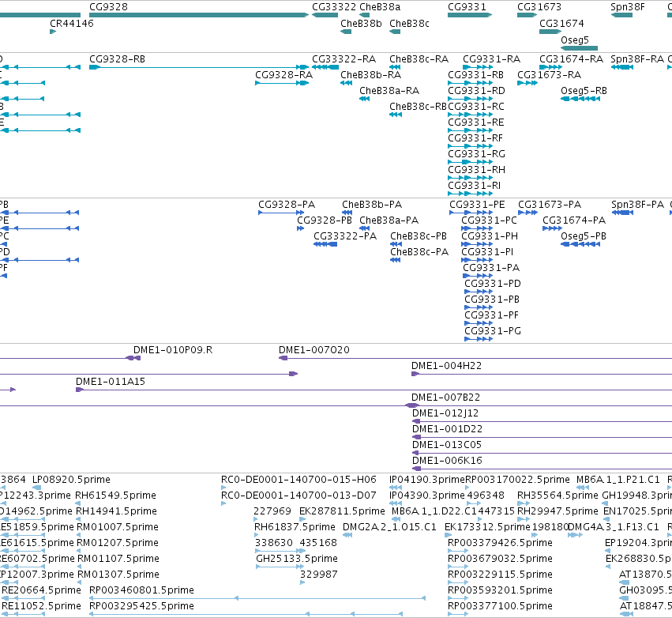Select EST RC0-DE0001-140700-015-H06
This screenshot has width=672, height=618.
pos(223,488)
